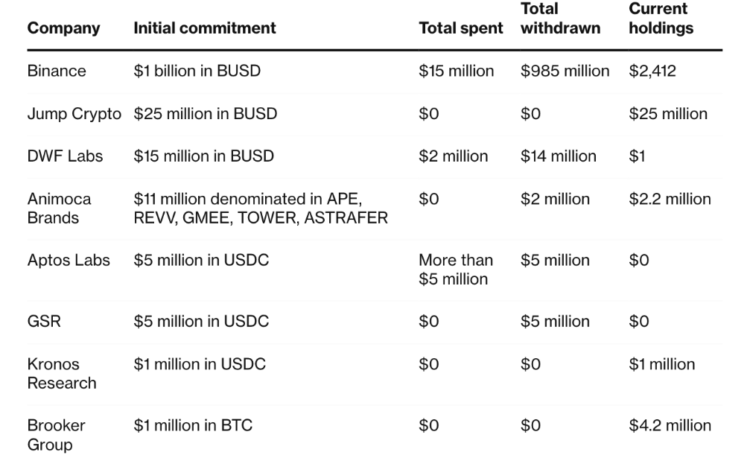
Task: Click the Total withdrawn column header
Action: (x=561, y=19)
